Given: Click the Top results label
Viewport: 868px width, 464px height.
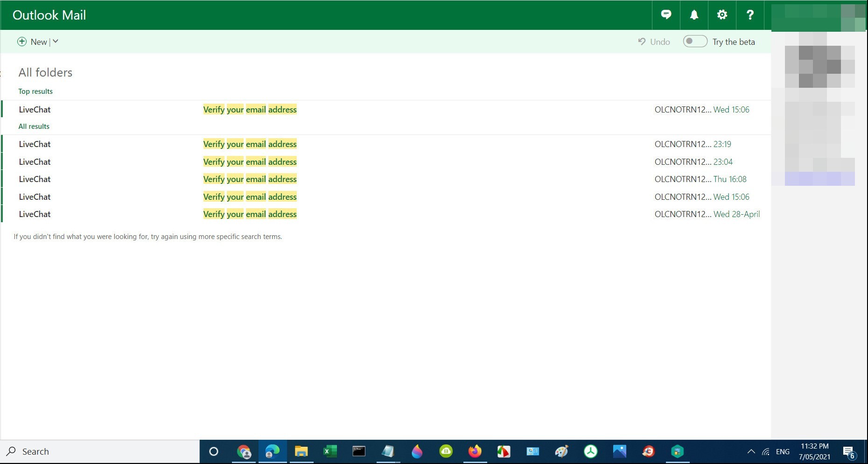Looking at the screenshot, I should (35, 91).
